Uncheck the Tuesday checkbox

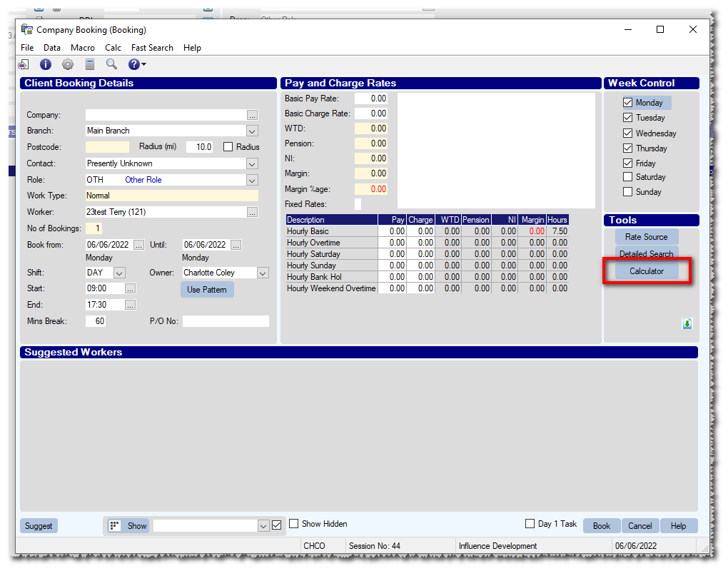[x=627, y=118]
